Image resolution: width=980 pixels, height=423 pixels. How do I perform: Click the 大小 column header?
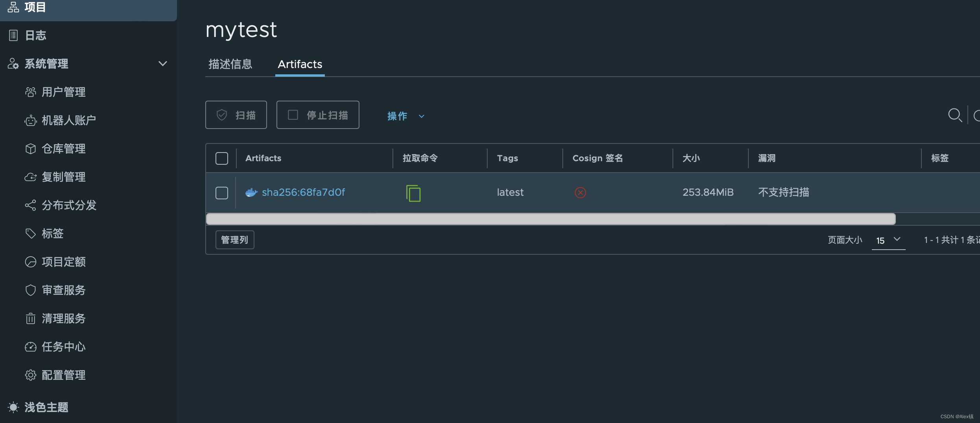coord(691,158)
